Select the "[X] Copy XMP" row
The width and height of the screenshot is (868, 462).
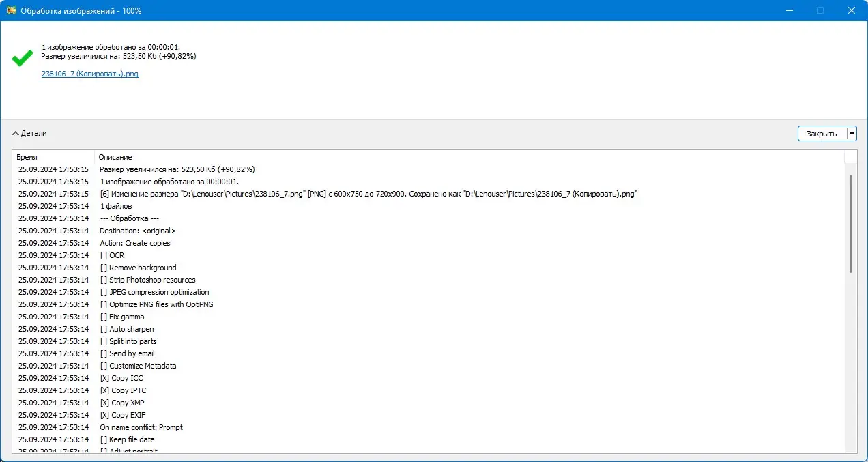click(429, 403)
